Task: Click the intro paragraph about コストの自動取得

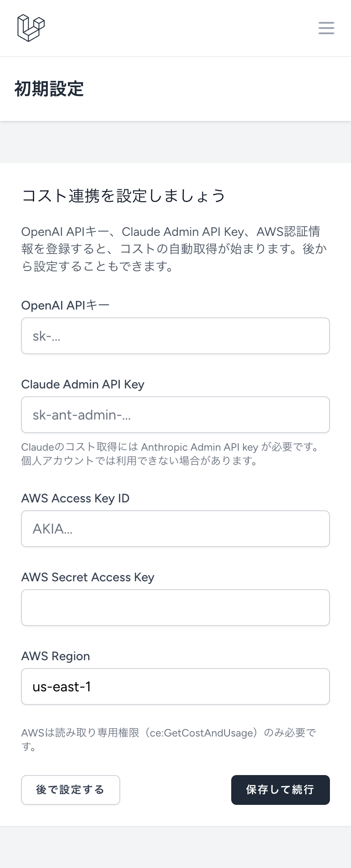Action: pyautogui.click(x=175, y=249)
